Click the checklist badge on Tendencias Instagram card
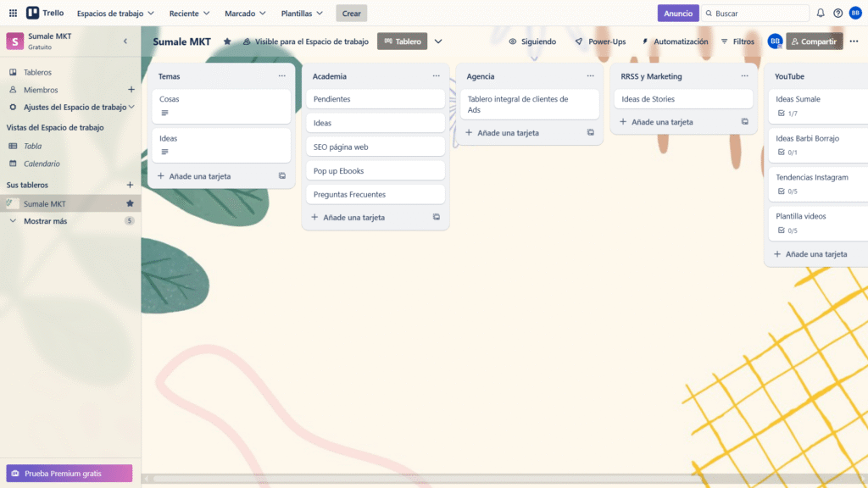Viewport: 868px width, 488px height. pos(787,191)
